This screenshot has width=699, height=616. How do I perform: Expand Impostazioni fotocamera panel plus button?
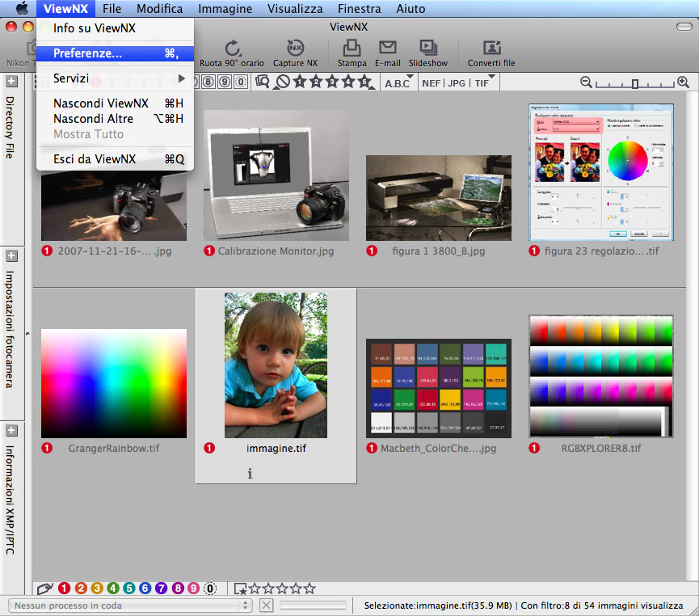(x=11, y=255)
